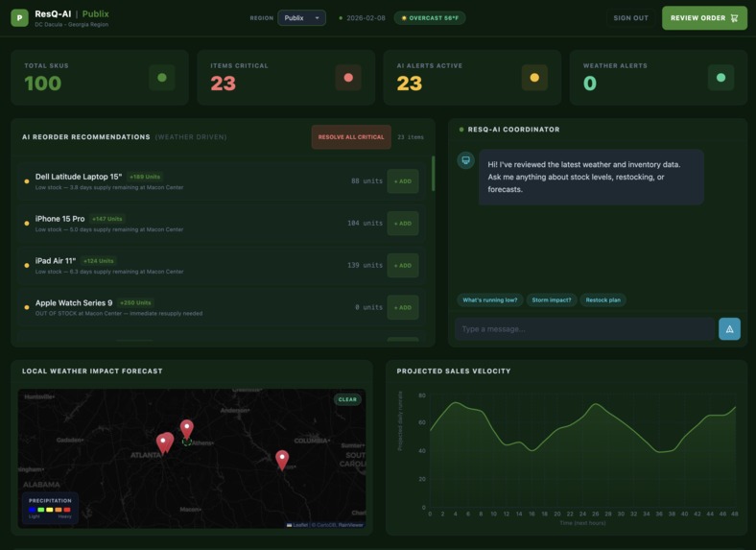Click the "139 units" value
Image resolution: width=756 pixels, height=550 pixels.
tap(365, 265)
